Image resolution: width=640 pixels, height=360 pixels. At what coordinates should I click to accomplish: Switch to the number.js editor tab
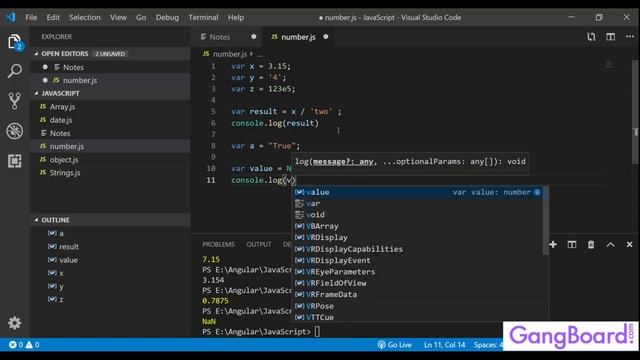click(299, 37)
